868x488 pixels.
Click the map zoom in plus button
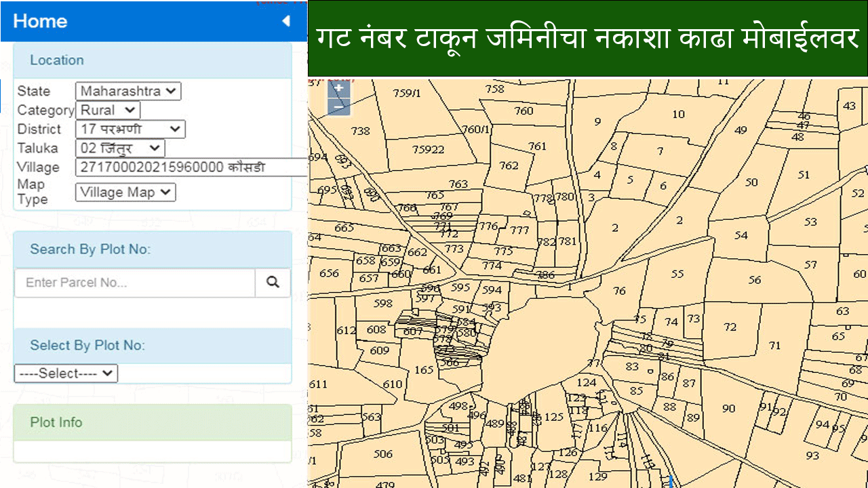(339, 88)
